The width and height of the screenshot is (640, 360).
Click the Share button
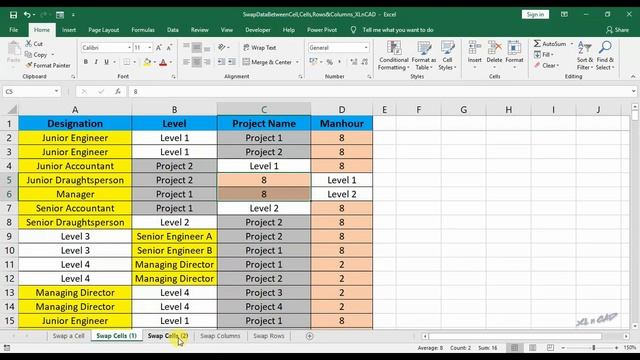point(617,30)
